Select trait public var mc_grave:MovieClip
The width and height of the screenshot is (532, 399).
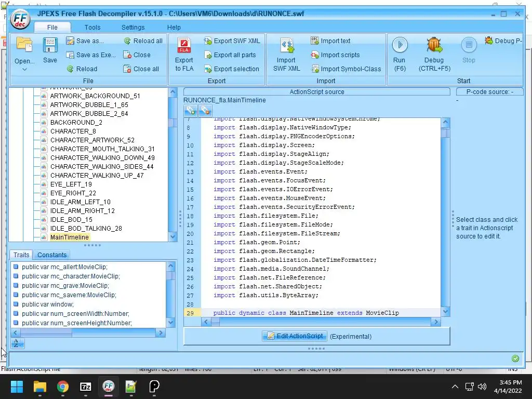pyautogui.click(x=65, y=286)
